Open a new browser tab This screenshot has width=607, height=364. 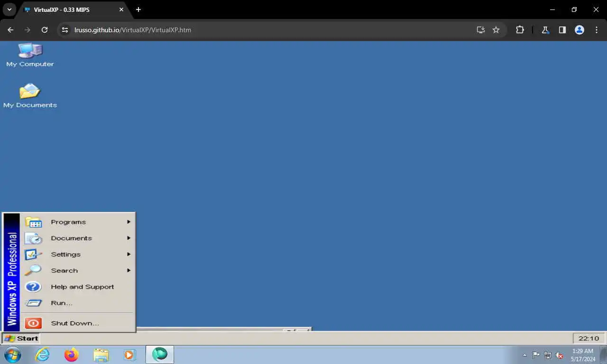(x=138, y=9)
